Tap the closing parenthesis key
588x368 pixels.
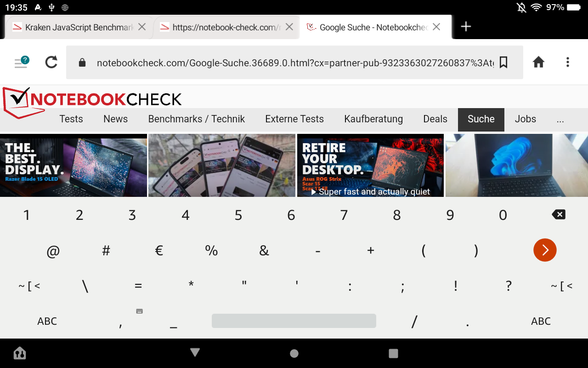click(x=476, y=251)
